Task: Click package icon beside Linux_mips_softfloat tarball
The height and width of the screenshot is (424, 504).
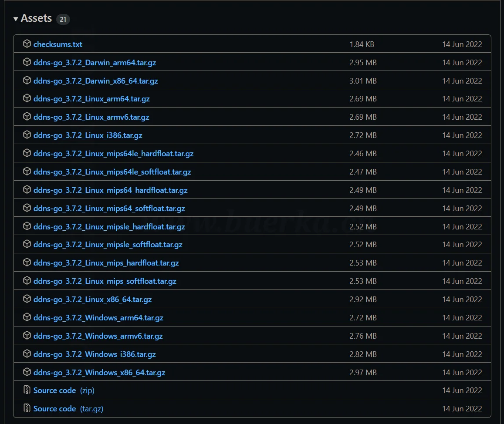Action: coord(27,281)
